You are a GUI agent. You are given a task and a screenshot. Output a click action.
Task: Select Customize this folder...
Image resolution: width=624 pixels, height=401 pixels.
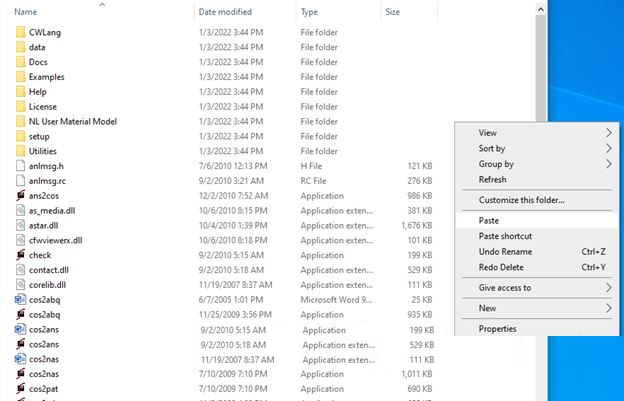coord(536,200)
